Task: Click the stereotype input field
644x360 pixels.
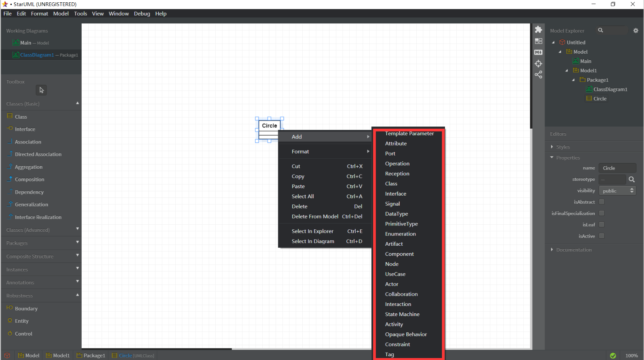Action: (x=612, y=179)
